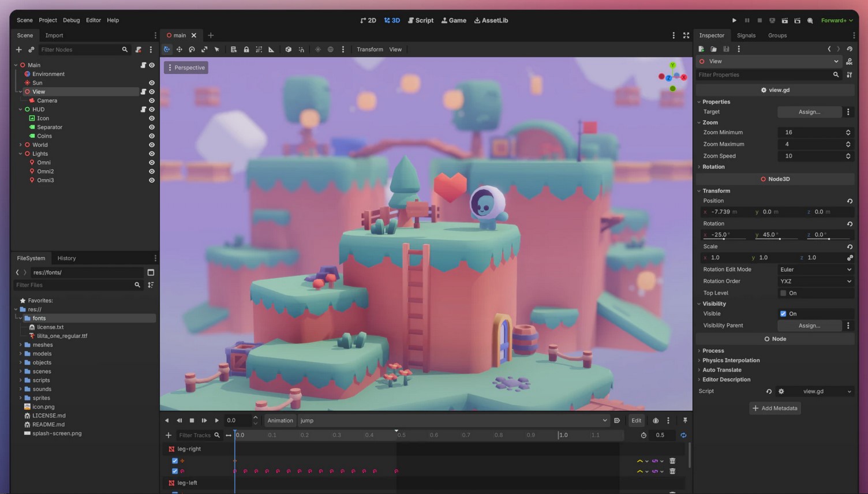Click the add new node plus icon
Image resolution: width=868 pixels, height=494 pixels.
[18, 50]
